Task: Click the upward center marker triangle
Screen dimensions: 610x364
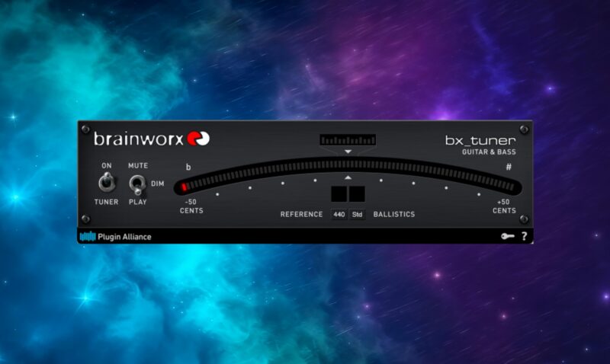Action: click(348, 177)
